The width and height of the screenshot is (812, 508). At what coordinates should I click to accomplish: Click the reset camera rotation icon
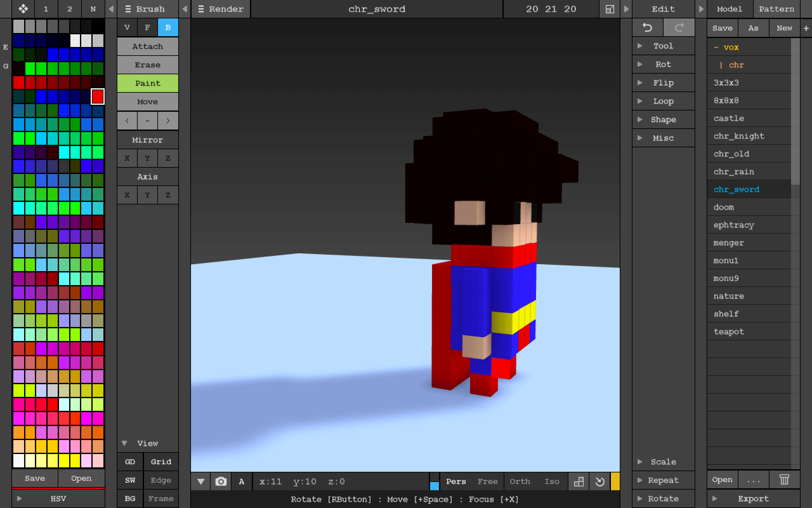599,481
